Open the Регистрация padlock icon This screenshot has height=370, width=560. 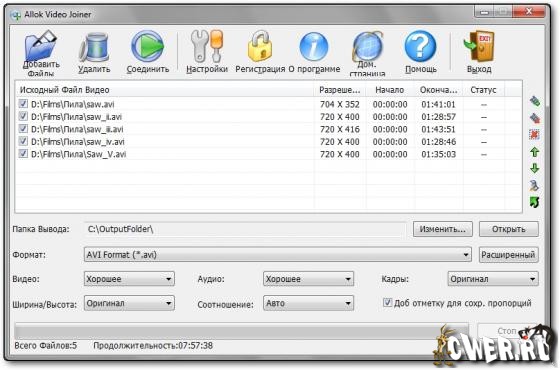[260, 46]
